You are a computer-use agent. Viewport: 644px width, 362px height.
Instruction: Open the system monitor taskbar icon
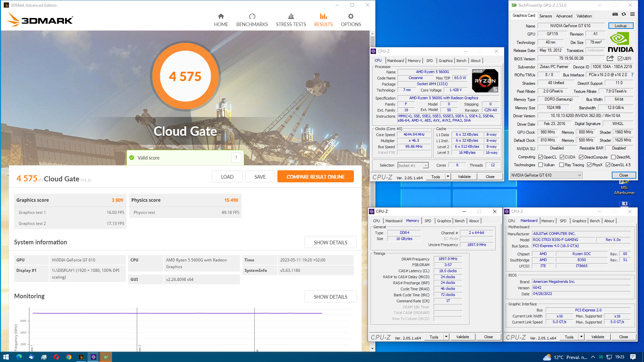click(x=44, y=357)
